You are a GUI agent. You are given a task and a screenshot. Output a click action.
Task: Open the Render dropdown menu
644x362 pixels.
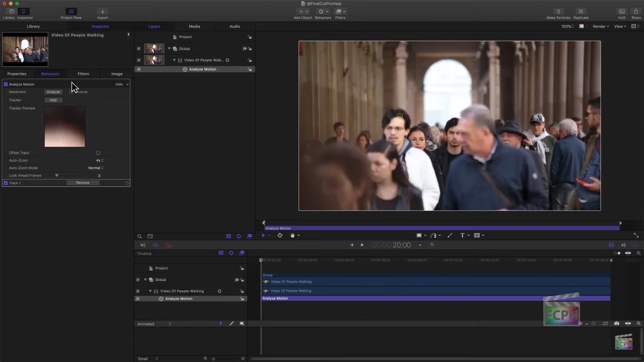click(x=601, y=26)
